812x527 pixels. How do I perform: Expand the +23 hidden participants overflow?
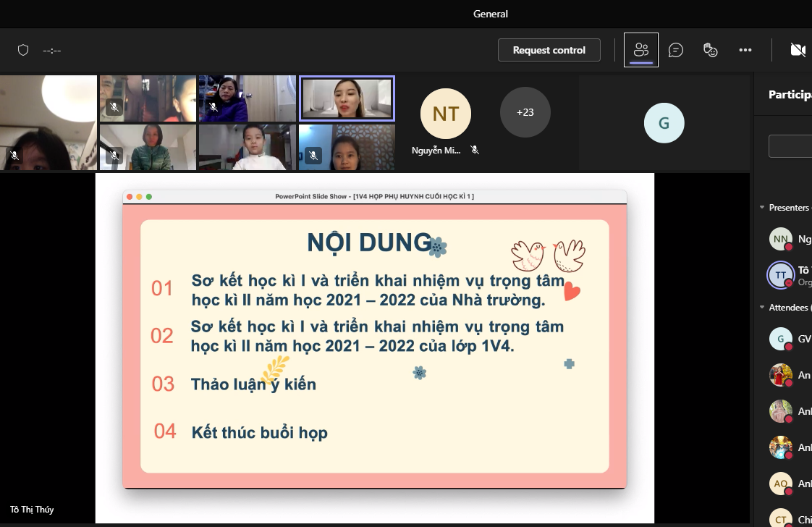coord(525,112)
